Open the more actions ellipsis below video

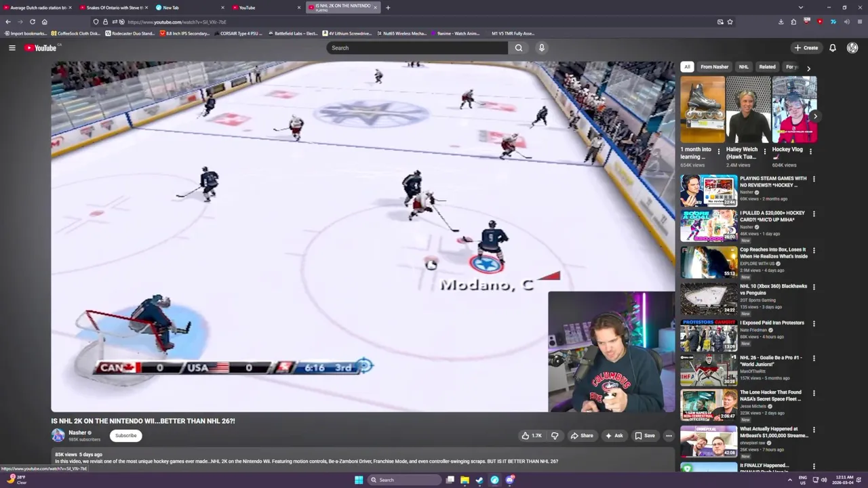669,436
